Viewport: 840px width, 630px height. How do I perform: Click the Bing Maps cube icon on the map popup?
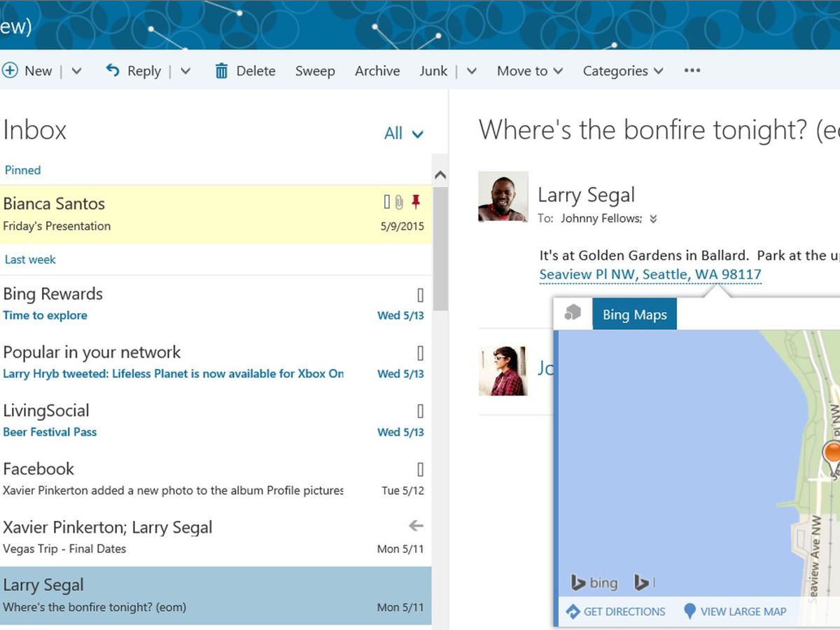point(573,314)
